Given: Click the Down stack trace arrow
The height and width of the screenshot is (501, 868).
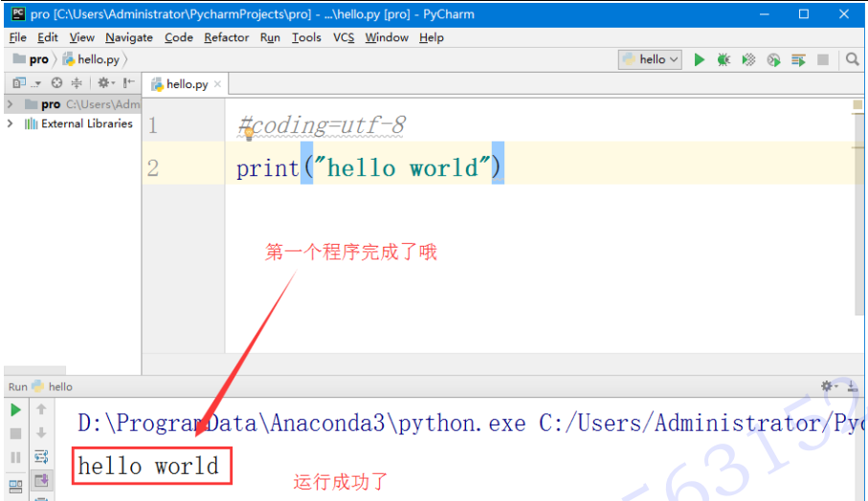Looking at the screenshot, I should (41, 433).
